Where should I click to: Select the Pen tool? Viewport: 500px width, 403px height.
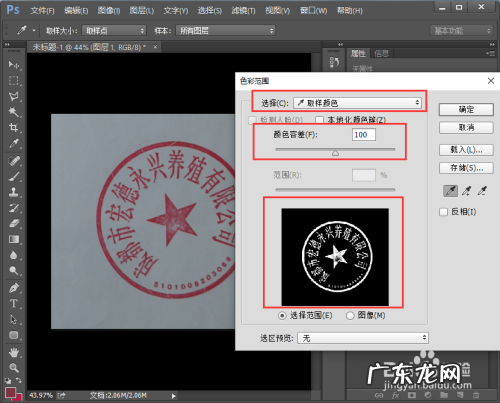(14, 288)
